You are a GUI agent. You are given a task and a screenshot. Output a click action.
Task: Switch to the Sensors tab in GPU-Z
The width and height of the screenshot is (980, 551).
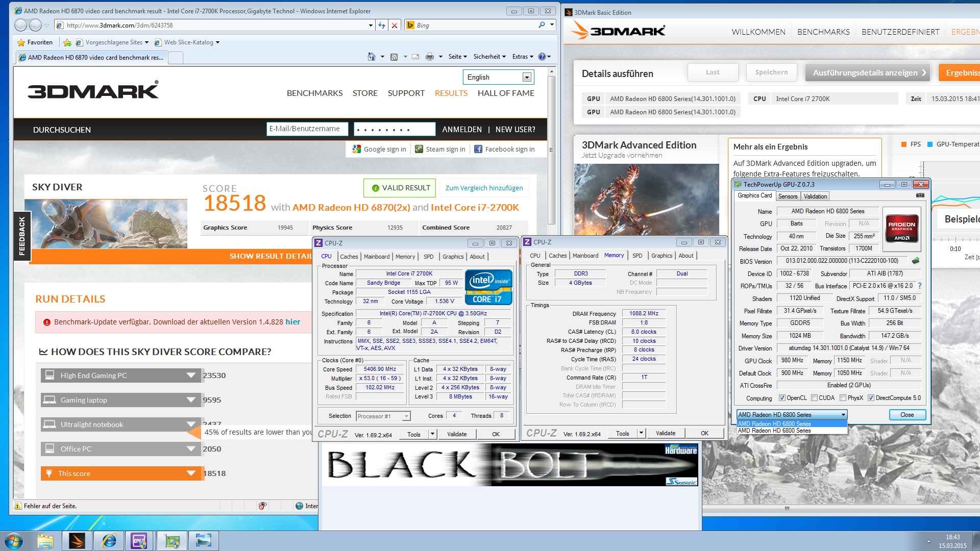[x=788, y=196]
